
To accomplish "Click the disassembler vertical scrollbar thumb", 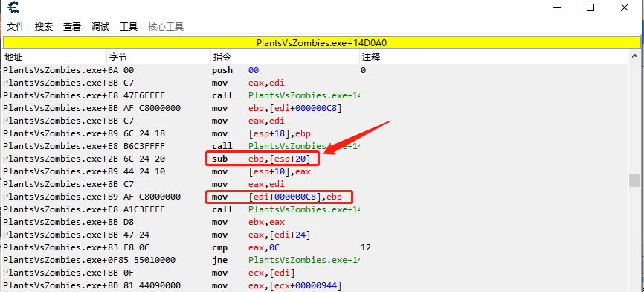I will pyautogui.click(x=634, y=180).
